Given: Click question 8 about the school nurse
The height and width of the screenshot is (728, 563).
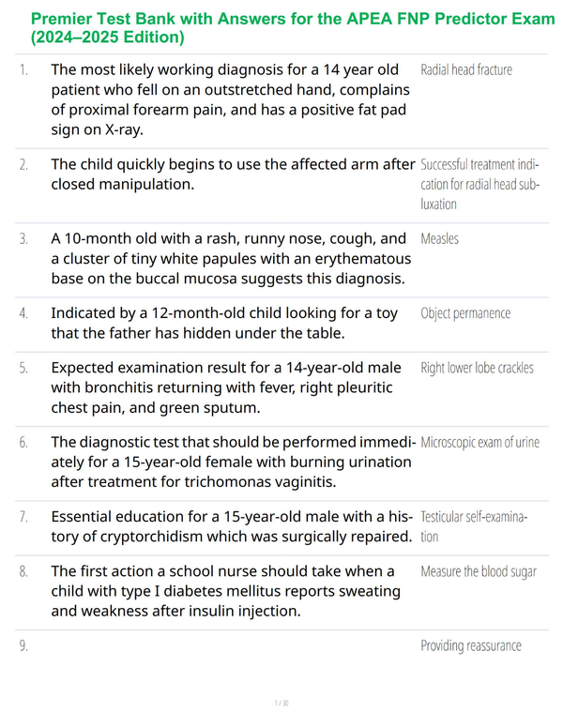Looking at the screenshot, I should click(226, 591).
